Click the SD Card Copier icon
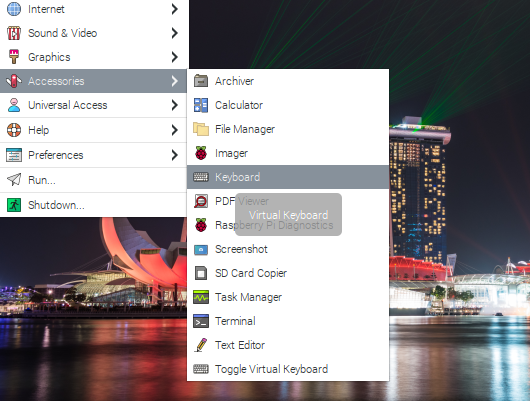The height and width of the screenshot is (401, 530). coord(201,273)
